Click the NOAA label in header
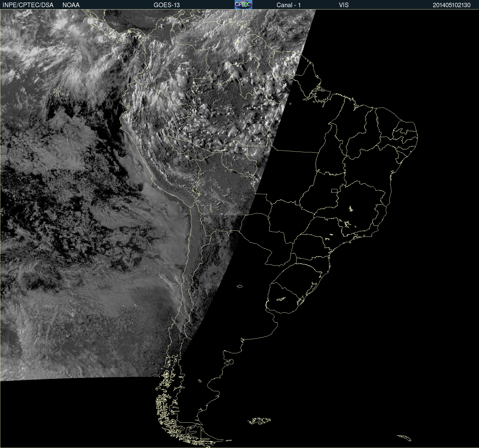This screenshot has height=448, width=479. 71,5
